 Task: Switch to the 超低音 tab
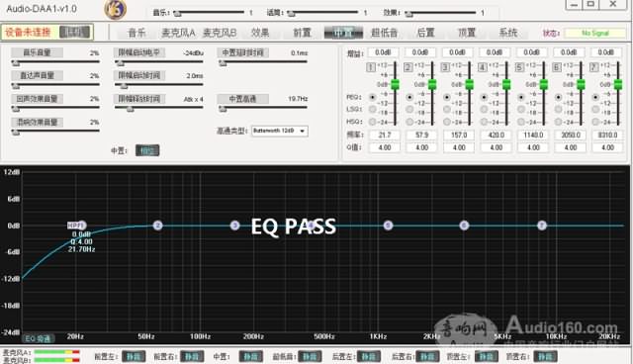(385, 33)
